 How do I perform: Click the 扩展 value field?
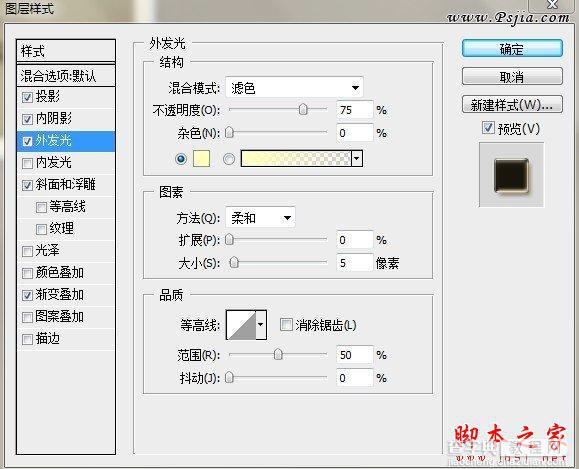click(x=355, y=240)
